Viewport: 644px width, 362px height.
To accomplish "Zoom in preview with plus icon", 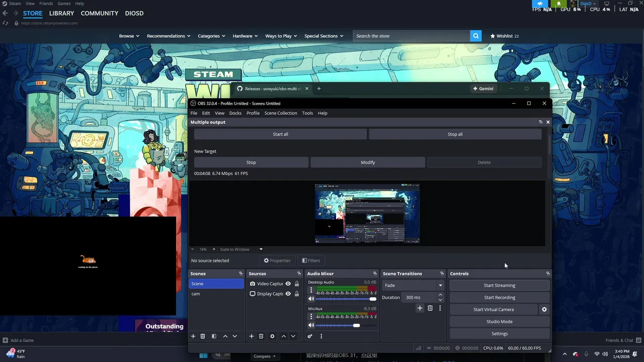I will pos(213,249).
